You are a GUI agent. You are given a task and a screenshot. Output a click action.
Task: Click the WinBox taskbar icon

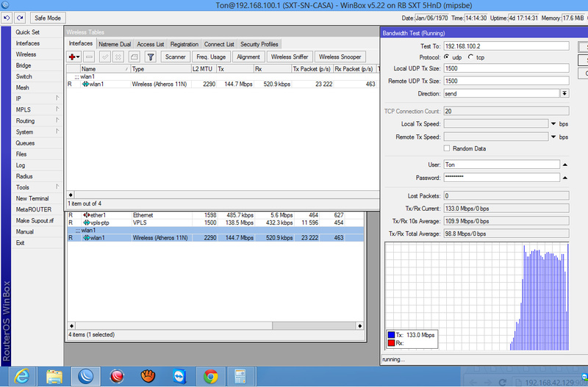pyautogui.click(x=85, y=377)
